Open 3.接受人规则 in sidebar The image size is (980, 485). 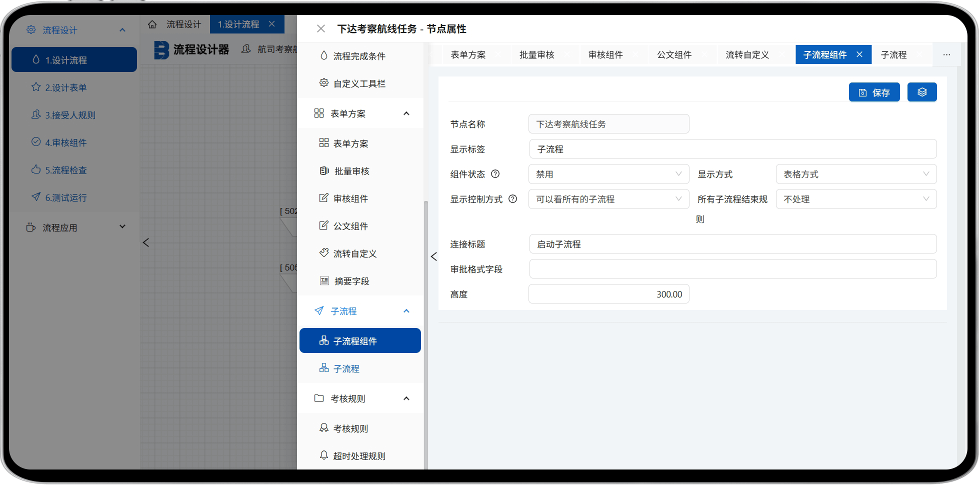point(74,115)
